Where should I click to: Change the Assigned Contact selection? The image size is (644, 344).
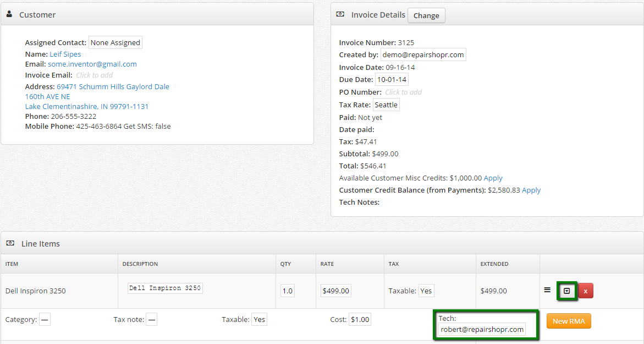click(x=115, y=42)
